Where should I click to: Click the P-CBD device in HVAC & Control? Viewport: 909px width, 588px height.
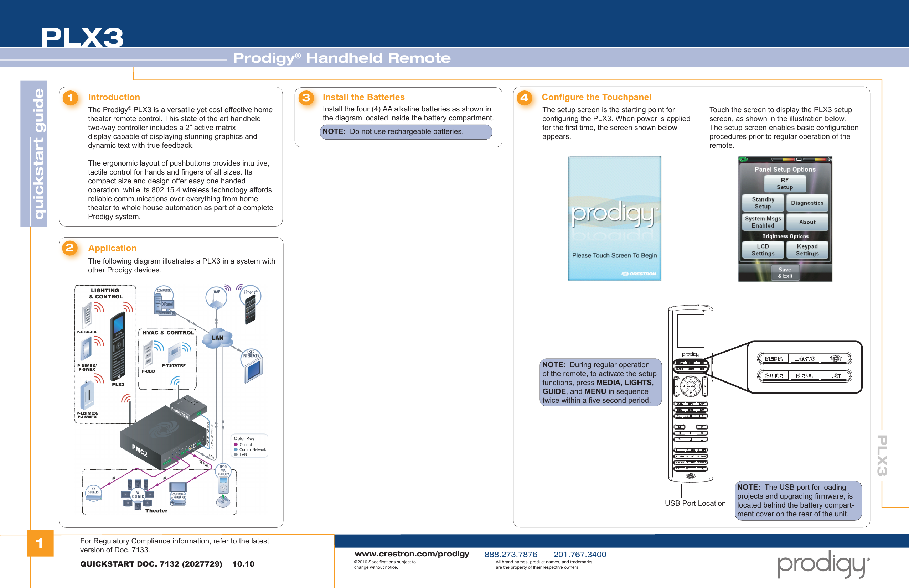(x=148, y=355)
